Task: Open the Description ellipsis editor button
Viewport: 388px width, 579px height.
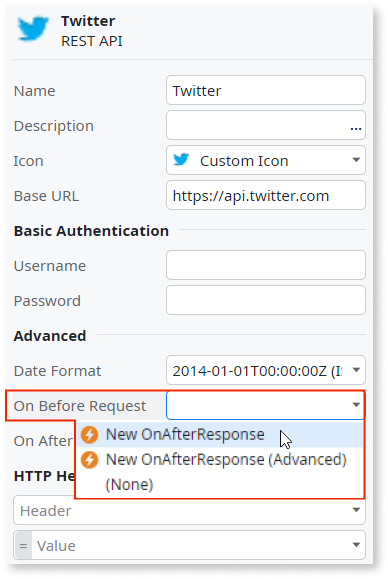Action: [356, 129]
